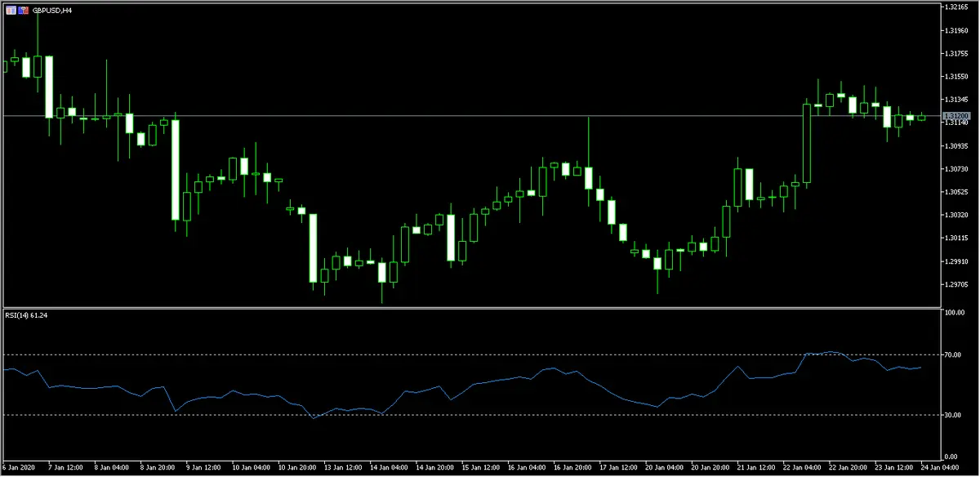Viewport: 980px width, 477px height.
Task: Click the RSI 100.00 scale value
Action: click(954, 313)
